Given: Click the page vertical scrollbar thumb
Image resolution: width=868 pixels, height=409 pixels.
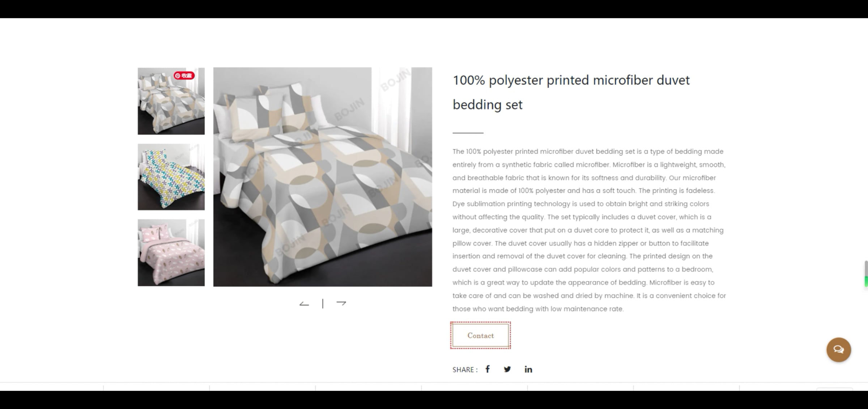Looking at the screenshot, I should point(866,274).
